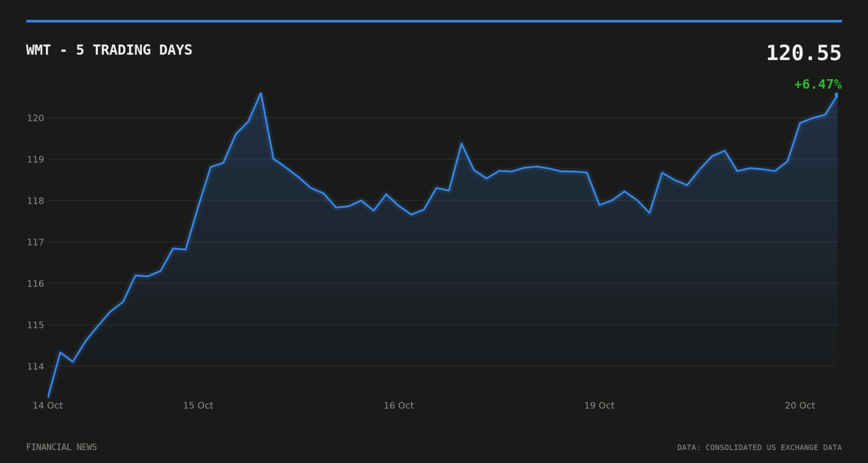Screen dimensions: 868x463
Task: Click the 119 y-axis label
Action: [36, 159]
